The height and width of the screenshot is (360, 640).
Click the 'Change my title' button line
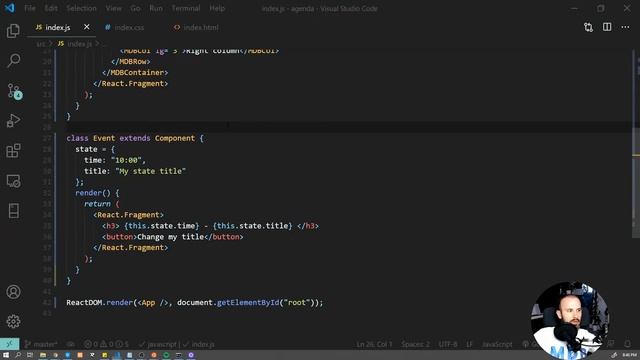tap(172, 237)
